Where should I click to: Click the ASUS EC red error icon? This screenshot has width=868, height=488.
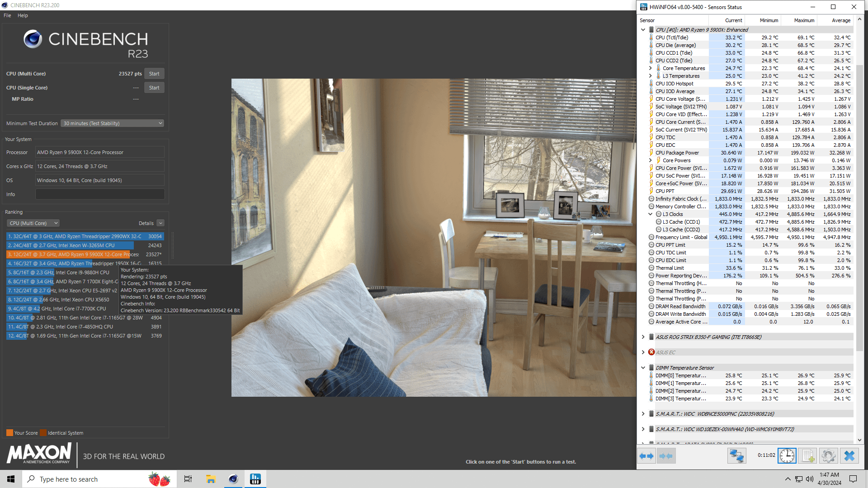pos(651,352)
